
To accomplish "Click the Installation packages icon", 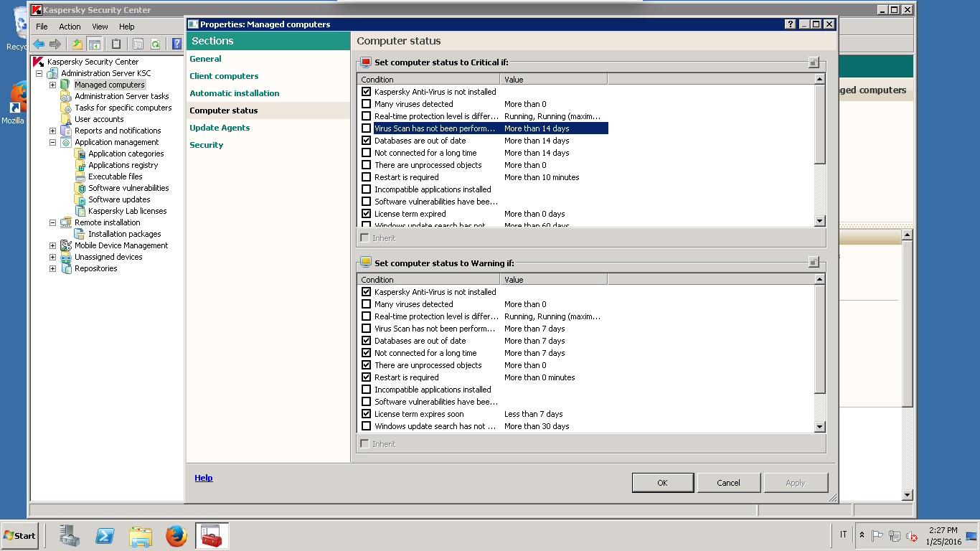I will 80,234.
